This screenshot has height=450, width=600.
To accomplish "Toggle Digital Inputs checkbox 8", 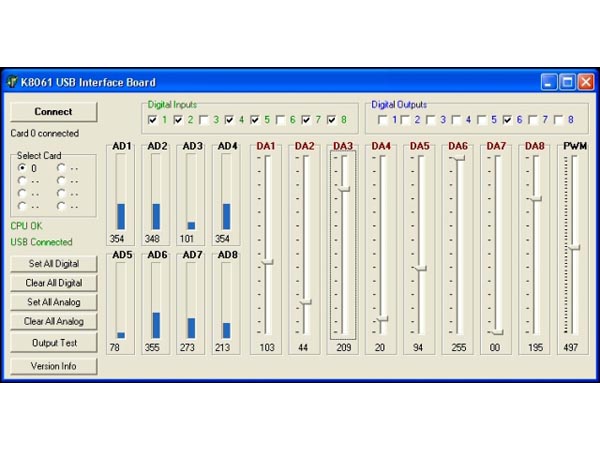I will 332,120.
